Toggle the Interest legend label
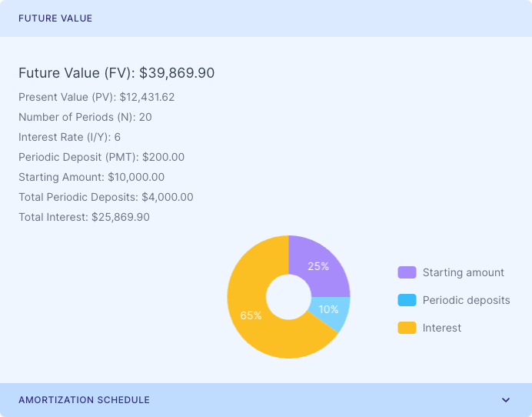 click(442, 328)
